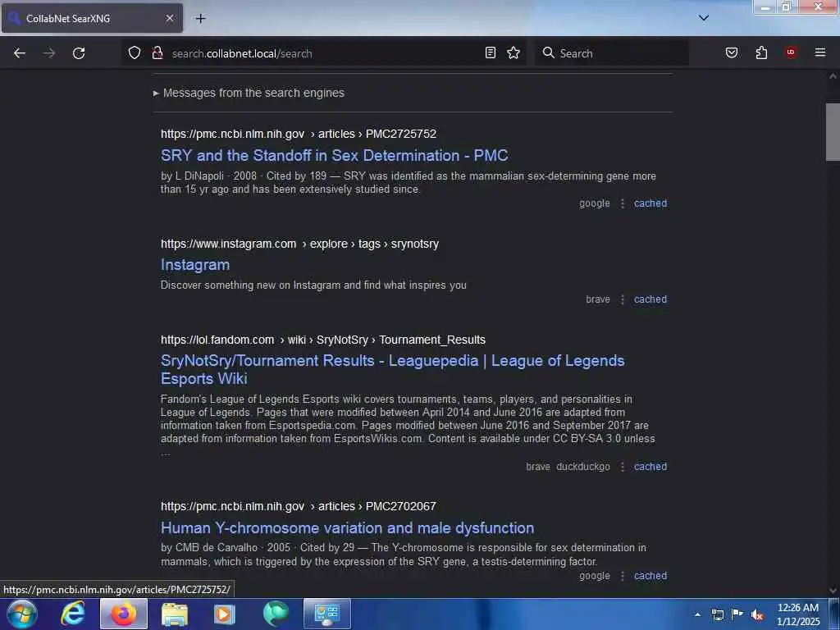
Task: Click the muted volume tray icon
Action: [757, 614]
